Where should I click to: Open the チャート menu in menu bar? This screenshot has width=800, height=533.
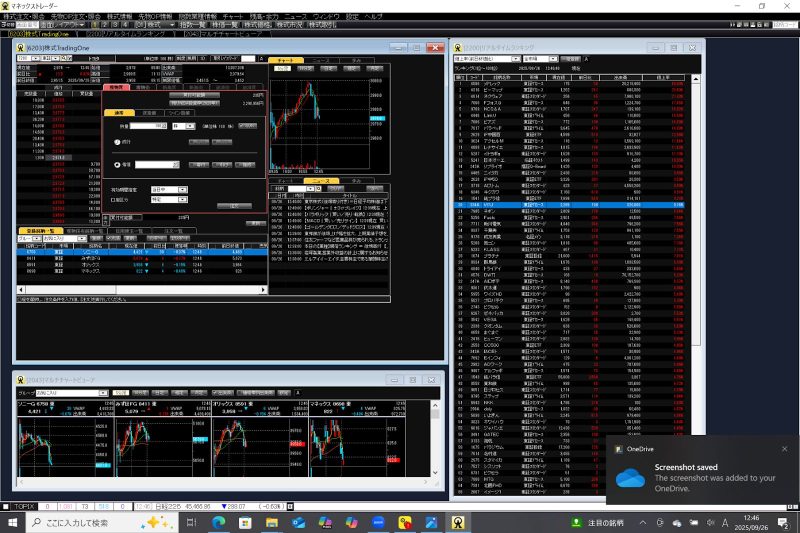[x=232, y=17]
